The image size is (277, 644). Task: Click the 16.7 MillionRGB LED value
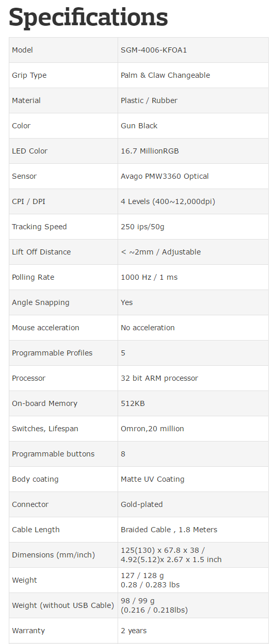pos(150,151)
